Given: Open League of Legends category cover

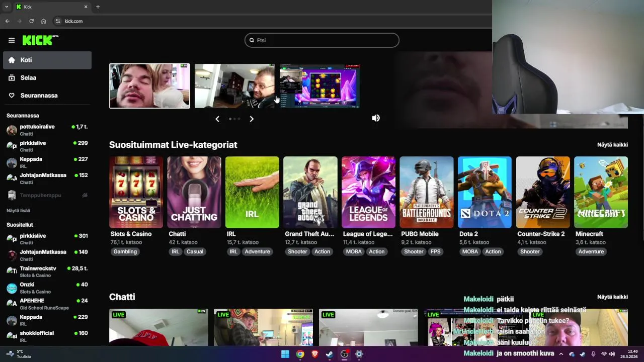Looking at the screenshot, I should pyautogui.click(x=368, y=192).
